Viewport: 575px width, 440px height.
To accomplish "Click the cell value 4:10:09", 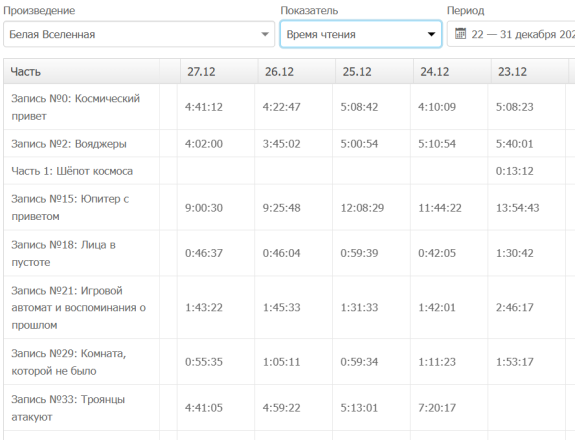I will coord(437,107).
